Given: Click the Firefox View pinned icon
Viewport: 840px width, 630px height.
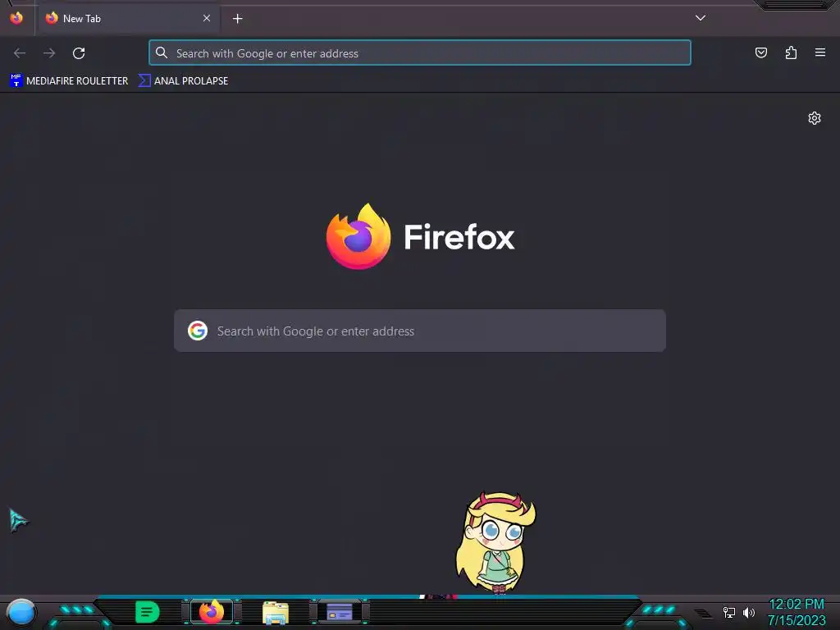Looking at the screenshot, I should point(16,18).
